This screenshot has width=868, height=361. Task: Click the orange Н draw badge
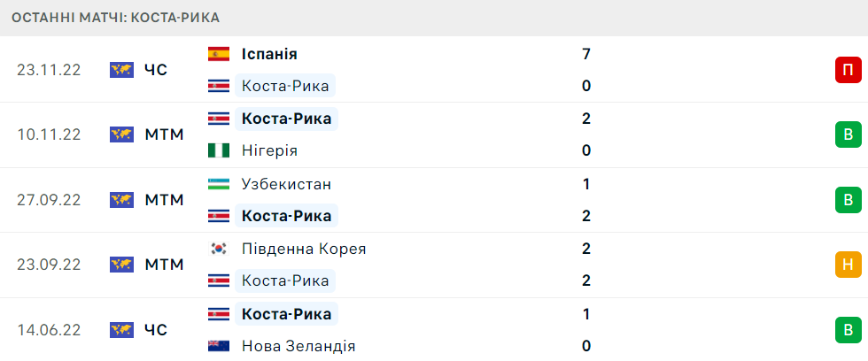[x=848, y=265]
